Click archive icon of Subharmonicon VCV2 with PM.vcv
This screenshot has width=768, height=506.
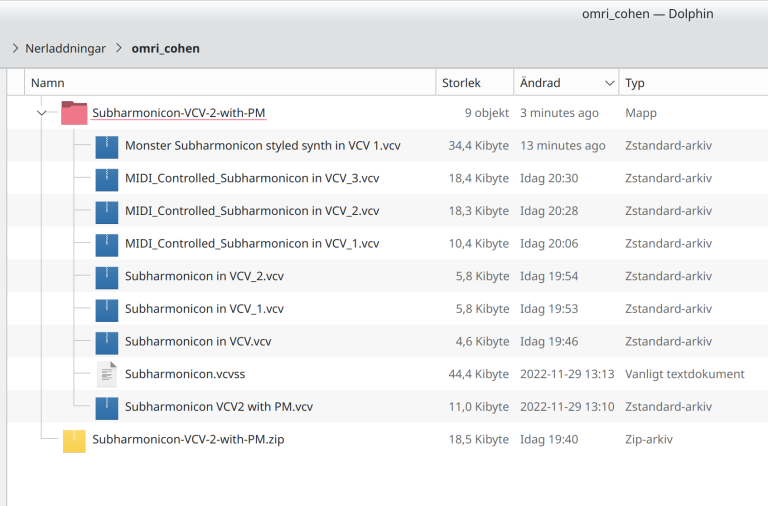[x=107, y=408]
